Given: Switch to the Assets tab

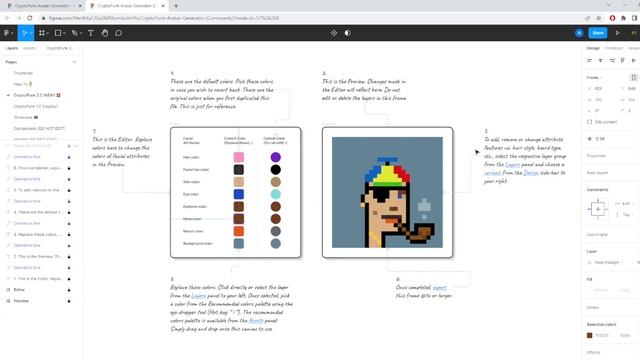Looking at the screenshot, I should [x=29, y=48].
